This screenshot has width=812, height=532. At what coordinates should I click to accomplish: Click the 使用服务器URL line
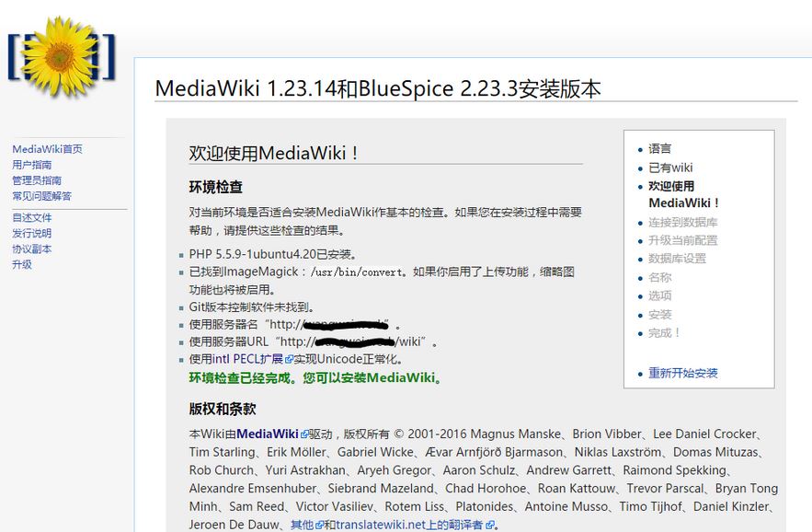pos(314,342)
